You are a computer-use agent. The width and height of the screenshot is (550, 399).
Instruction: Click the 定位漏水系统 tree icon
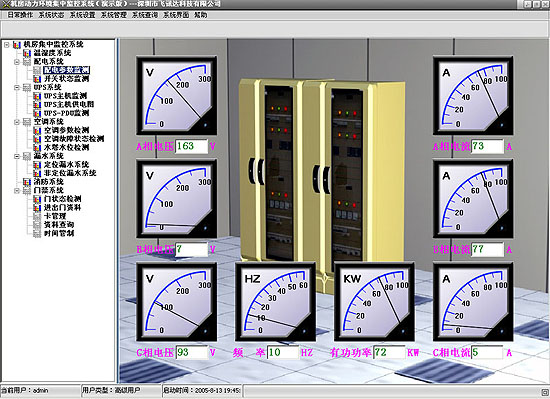pos(37,164)
